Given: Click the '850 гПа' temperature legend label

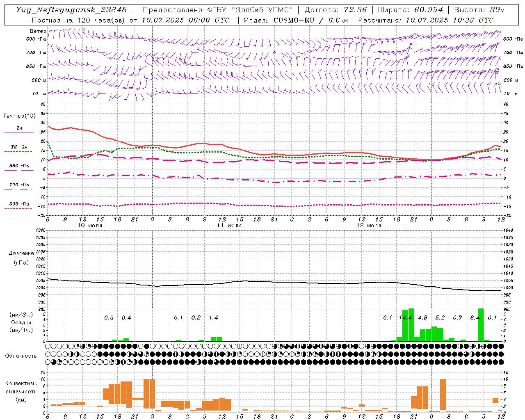Looking at the screenshot, I should (19, 166).
